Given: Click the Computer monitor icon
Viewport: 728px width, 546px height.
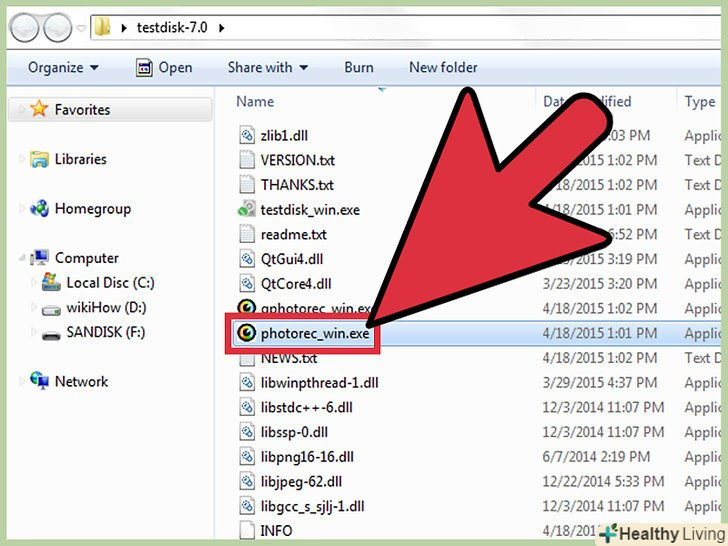Looking at the screenshot, I should pyautogui.click(x=39, y=257).
